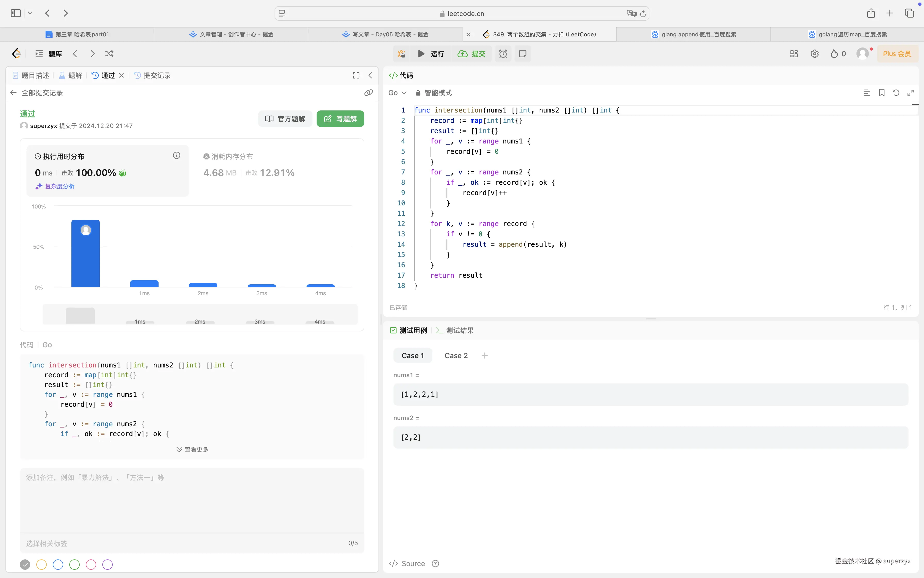Open the notes sticky icon

523,54
